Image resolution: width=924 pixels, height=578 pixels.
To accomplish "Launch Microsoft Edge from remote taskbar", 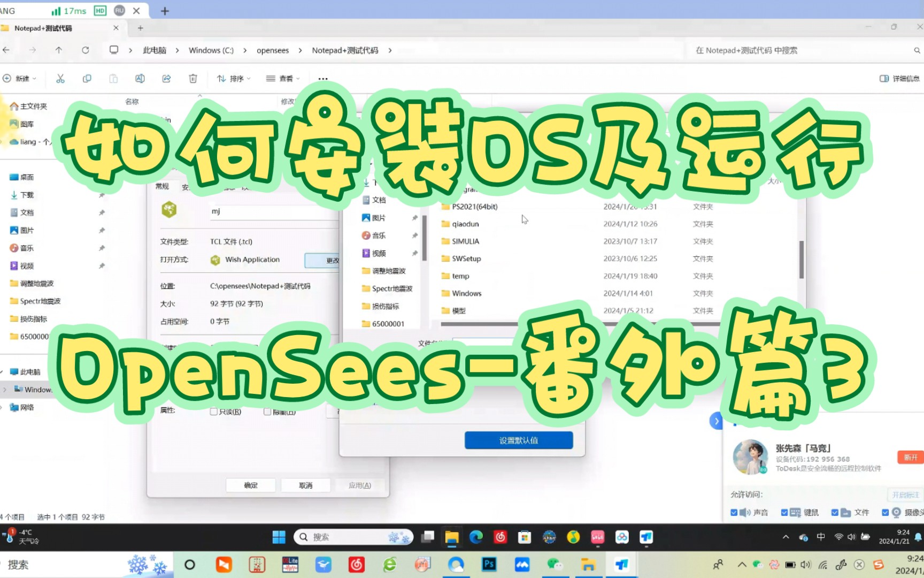I will coord(476,537).
